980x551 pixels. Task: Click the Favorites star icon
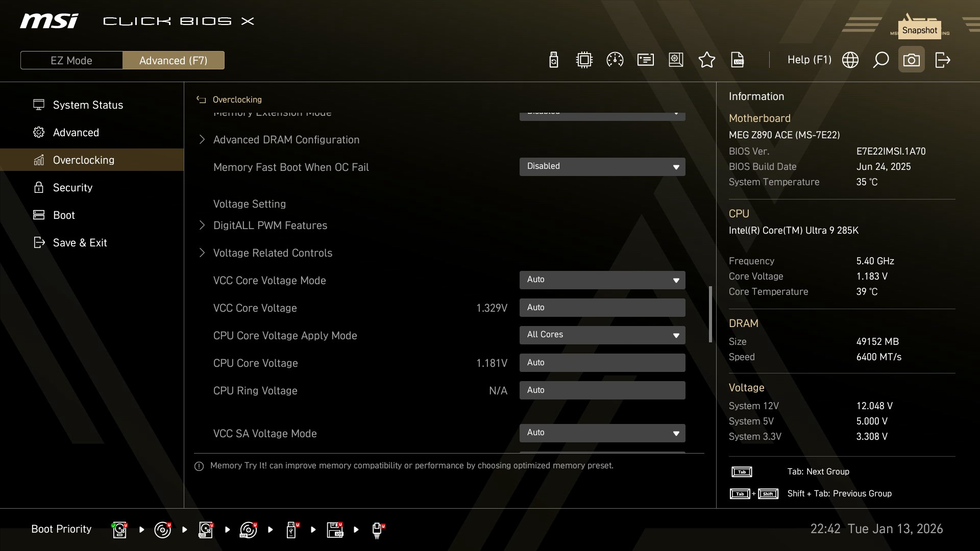coord(706,60)
